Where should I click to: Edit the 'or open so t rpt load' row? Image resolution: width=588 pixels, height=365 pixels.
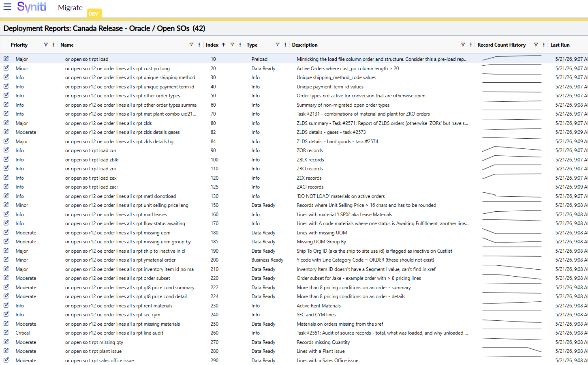coord(6,59)
